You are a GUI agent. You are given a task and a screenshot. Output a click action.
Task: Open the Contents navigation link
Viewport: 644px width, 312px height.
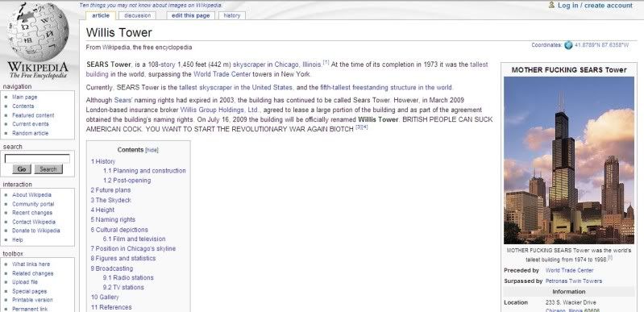click(x=23, y=106)
